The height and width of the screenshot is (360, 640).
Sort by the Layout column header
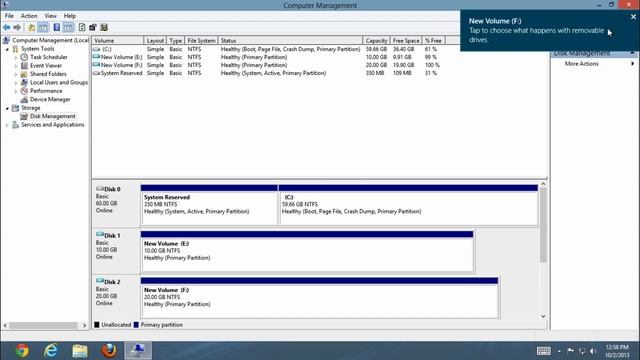[155, 41]
